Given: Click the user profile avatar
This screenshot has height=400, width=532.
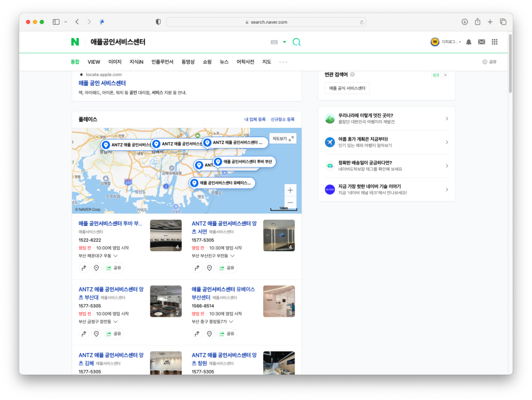Looking at the screenshot, I should point(435,42).
